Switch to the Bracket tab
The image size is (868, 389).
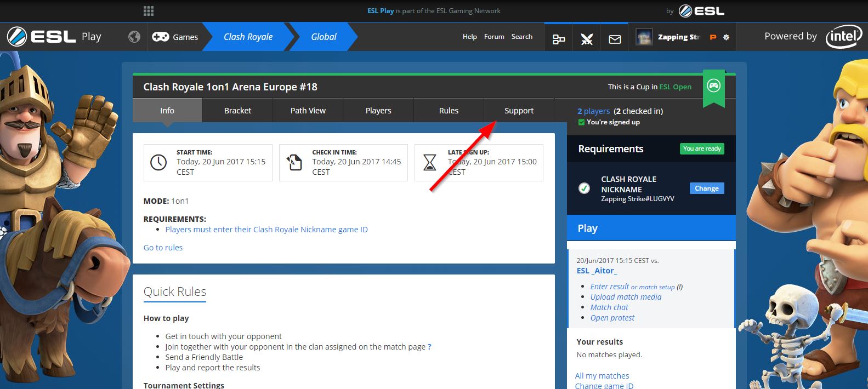click(x=237, y=110)
